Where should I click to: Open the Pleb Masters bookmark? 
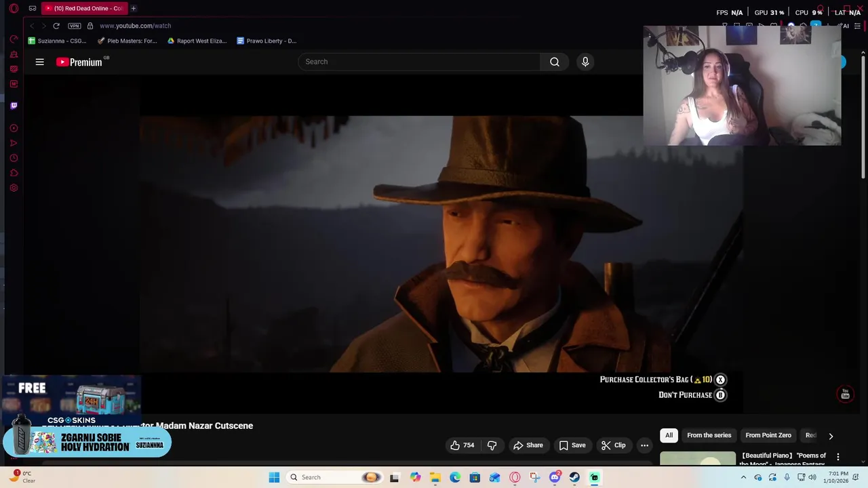point(127,41)
